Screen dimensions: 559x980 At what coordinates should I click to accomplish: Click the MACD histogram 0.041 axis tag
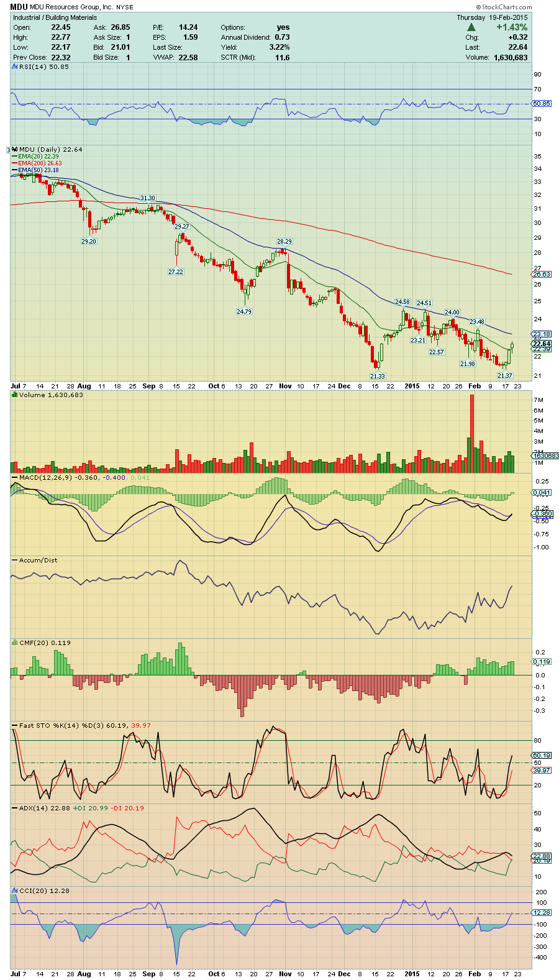542,492
